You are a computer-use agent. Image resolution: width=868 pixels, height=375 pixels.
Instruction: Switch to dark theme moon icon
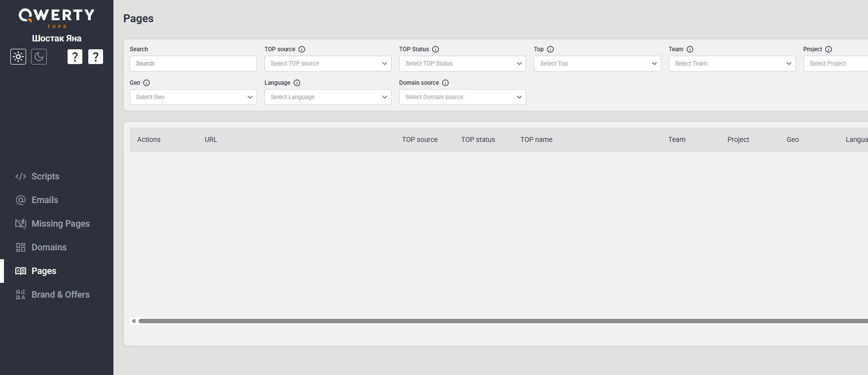coord(39,57)
